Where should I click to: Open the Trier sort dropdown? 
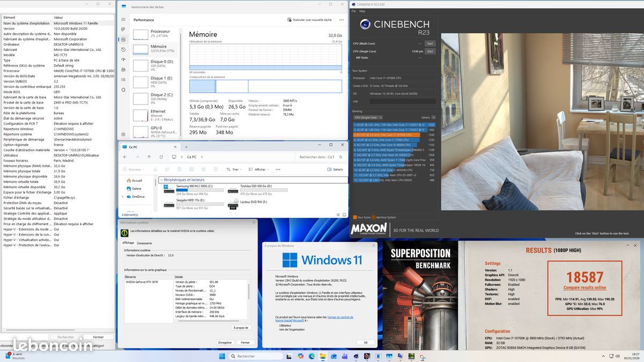click(233, 169)
